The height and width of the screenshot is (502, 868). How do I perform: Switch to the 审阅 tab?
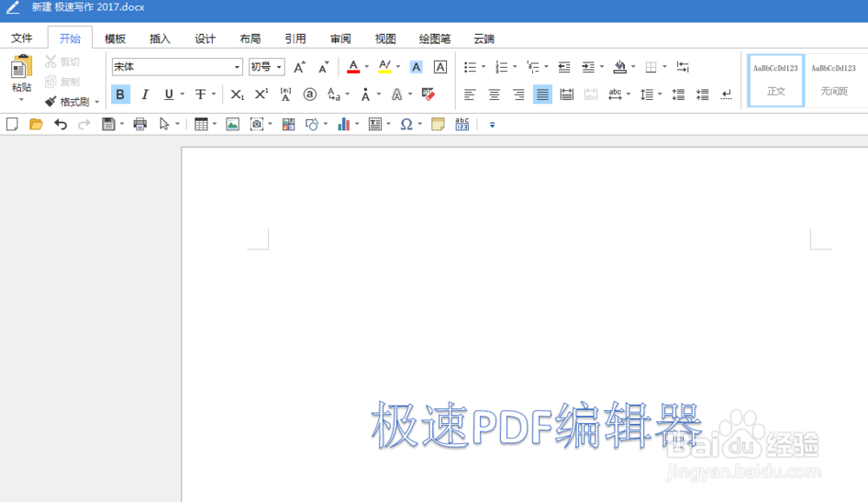(340, 39)
